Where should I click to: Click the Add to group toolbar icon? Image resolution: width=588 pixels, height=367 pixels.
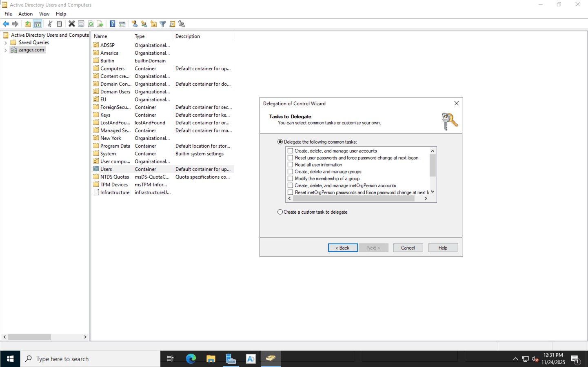[x=182, y=24]
